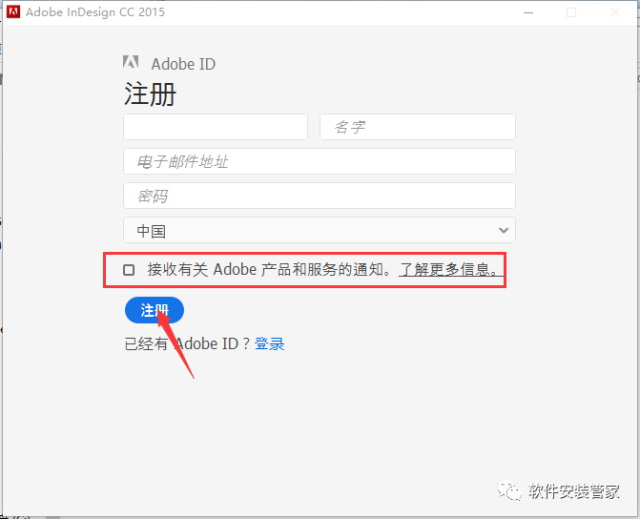Click the Adobe ID title text

pyautogui.click(x=183, y=64)
